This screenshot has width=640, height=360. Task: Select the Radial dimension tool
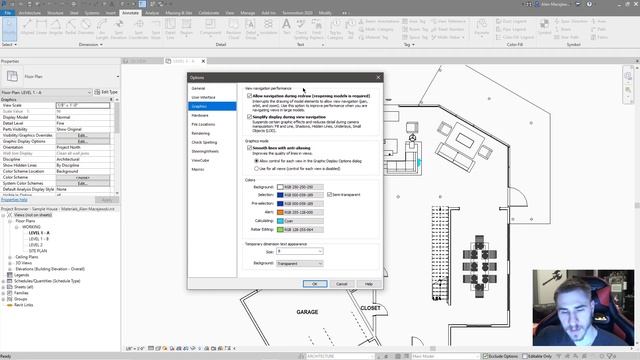coord(70,28)
